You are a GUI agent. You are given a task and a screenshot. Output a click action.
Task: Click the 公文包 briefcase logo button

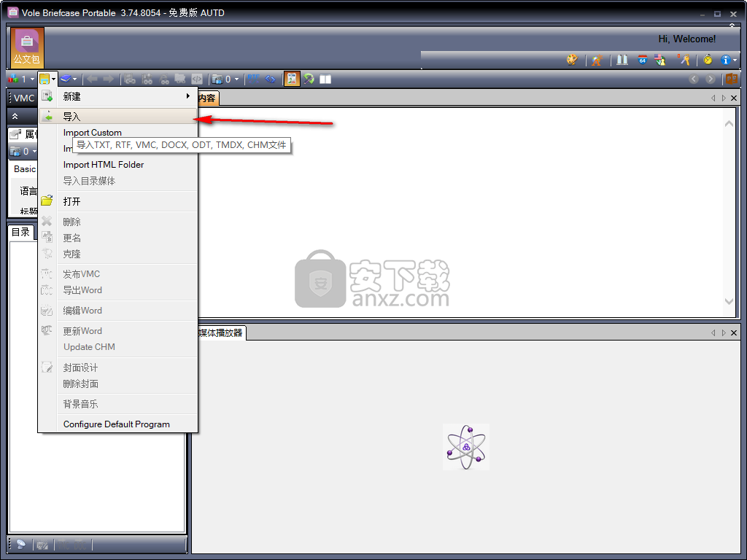tap(27, 47)
